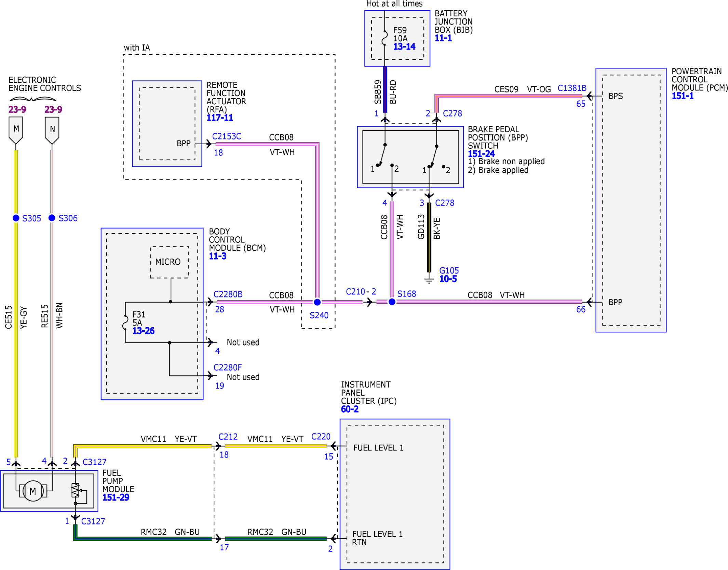Open the 151-24 BPP switch page link
This screenshot has width=728, height=570.
tap(481, 154)
